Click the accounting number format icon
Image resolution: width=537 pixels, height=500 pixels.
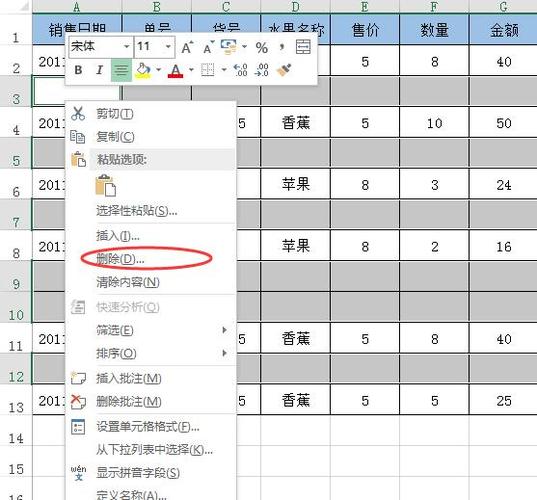[x=229, y=47]
